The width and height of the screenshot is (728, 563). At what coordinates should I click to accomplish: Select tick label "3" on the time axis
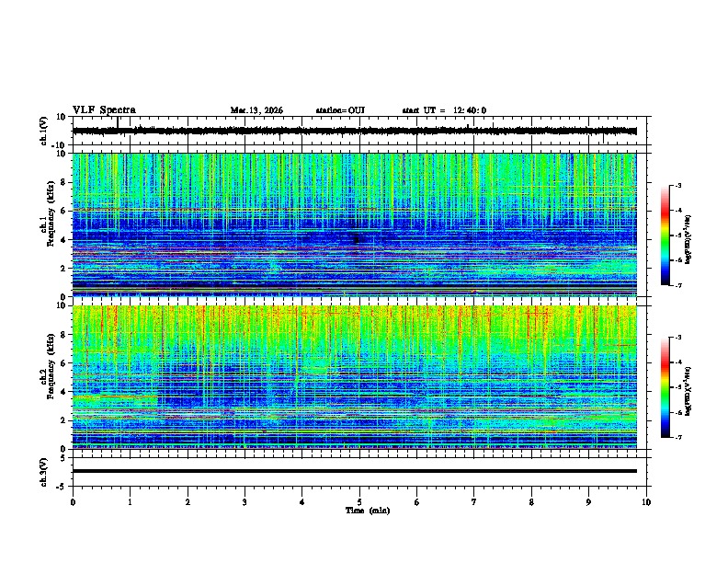pyautogui.click(x=245, y=502)
